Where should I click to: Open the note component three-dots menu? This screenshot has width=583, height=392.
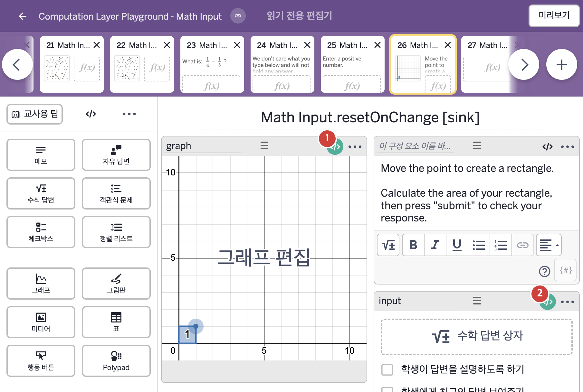click(x=568, y=147)
